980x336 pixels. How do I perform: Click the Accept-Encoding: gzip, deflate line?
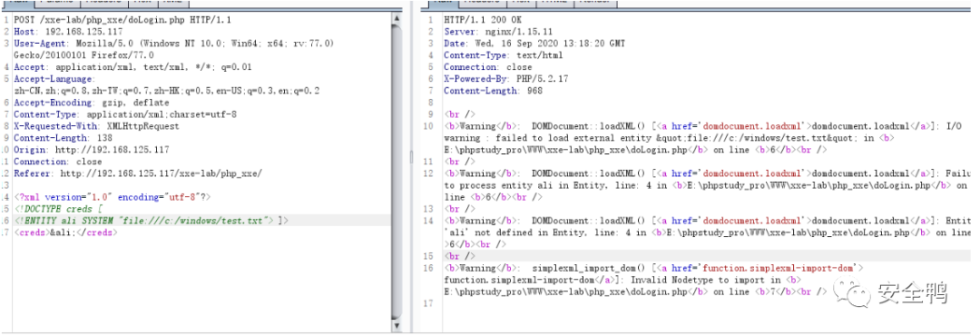tap(92, 103)
